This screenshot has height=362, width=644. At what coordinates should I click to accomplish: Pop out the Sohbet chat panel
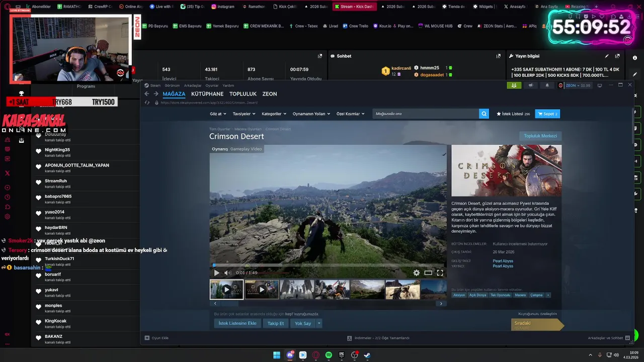tap(499, 56)
